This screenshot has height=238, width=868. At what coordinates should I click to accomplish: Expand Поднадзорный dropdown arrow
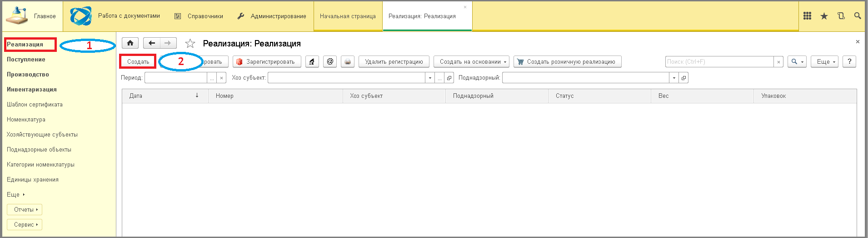click(674, 78)
